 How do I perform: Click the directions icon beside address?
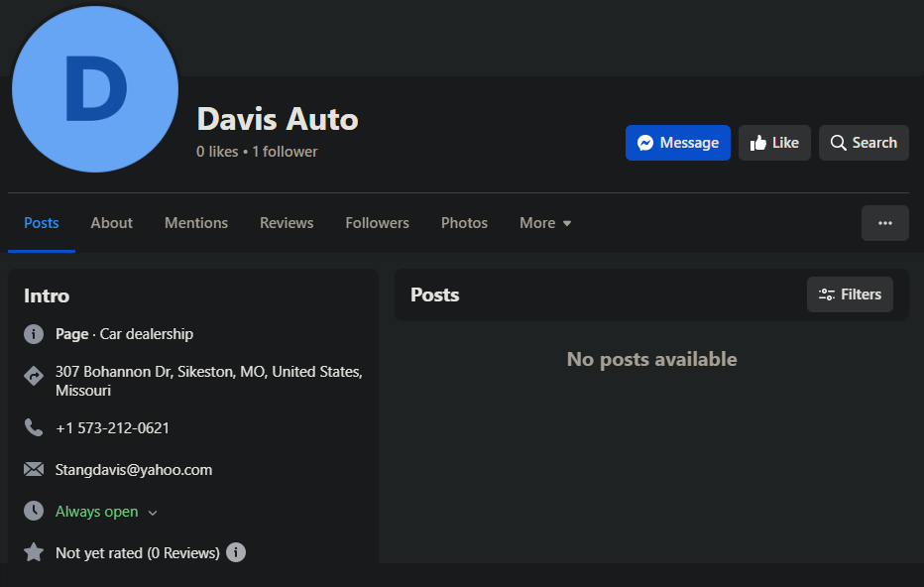coord(34,376)
